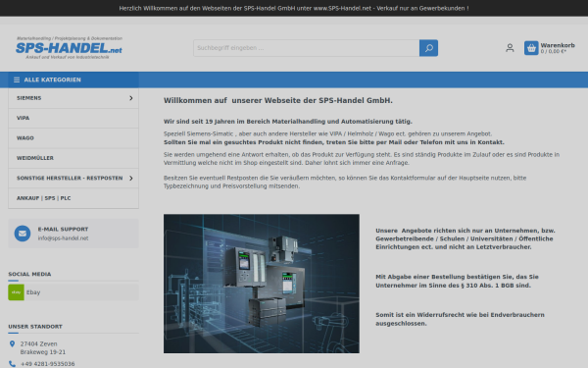Open the user account icon
588x368 pixels.
[510, 48]
